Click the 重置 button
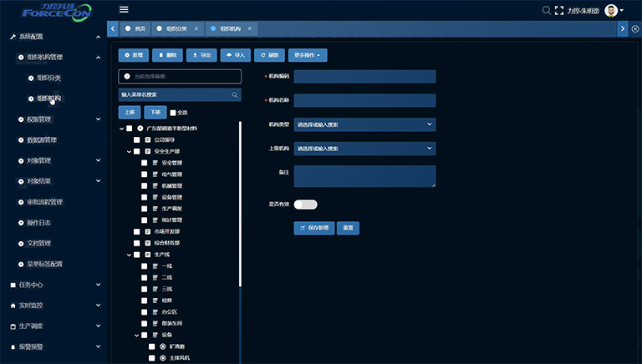This screenshot has height=364, width=642. pyautogui.click(x=348, y=228)
